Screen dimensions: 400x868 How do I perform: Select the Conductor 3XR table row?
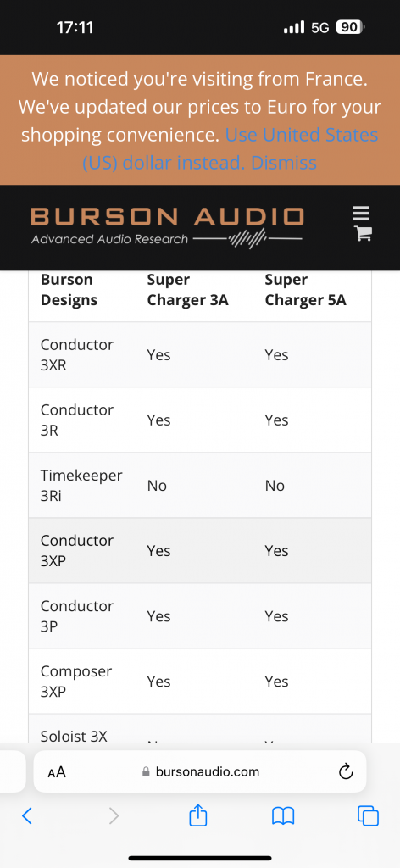[x=200, y=355]
